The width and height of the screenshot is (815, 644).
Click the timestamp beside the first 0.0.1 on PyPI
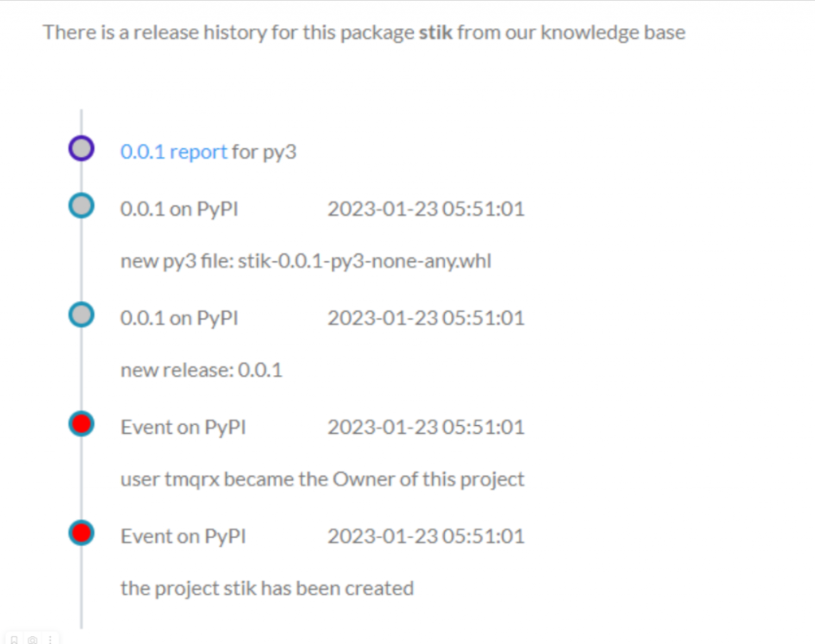427,209
